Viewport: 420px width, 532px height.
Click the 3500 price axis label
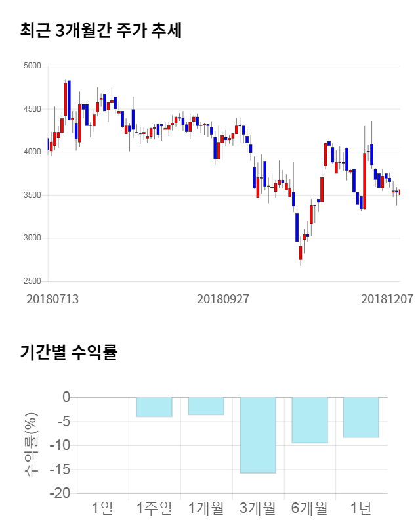(31, 195)
